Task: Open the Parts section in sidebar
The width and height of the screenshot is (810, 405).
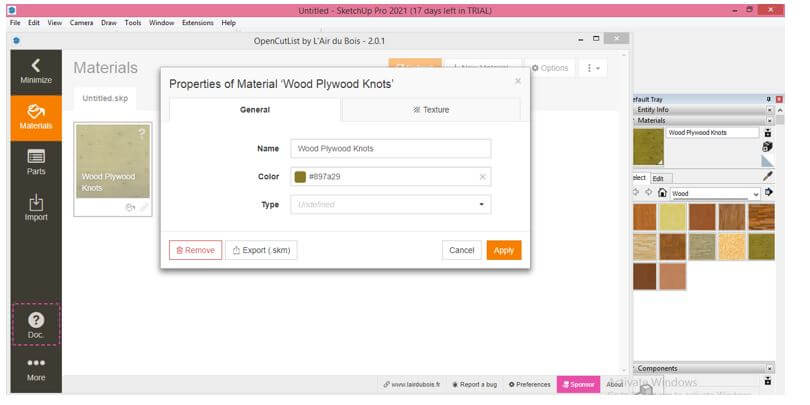Action: [36, 162]
